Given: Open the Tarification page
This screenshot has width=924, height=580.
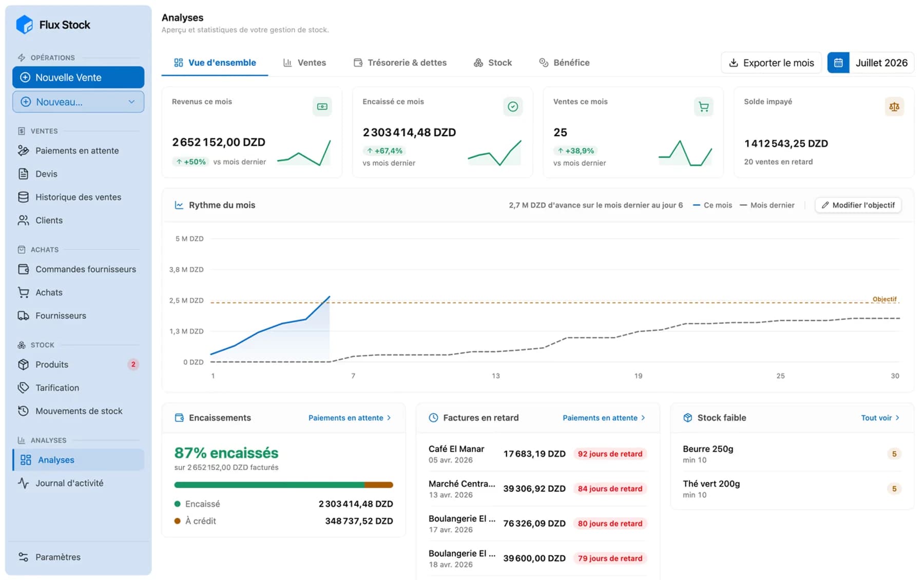Looking at the screenshot, I should (x=78, y=388).
